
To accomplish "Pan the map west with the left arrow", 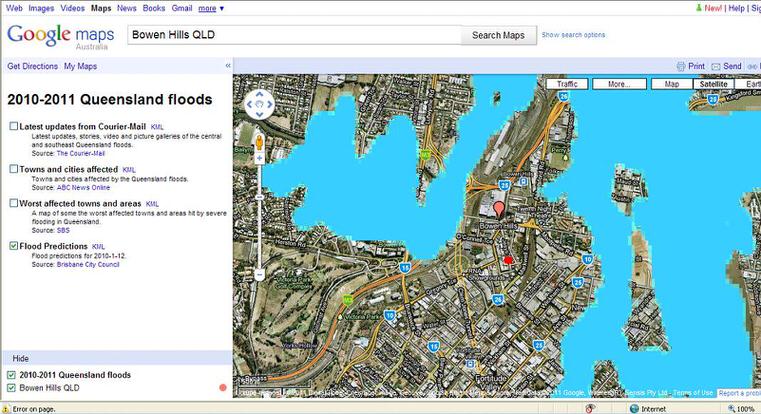I will click(x=249, y=104).
